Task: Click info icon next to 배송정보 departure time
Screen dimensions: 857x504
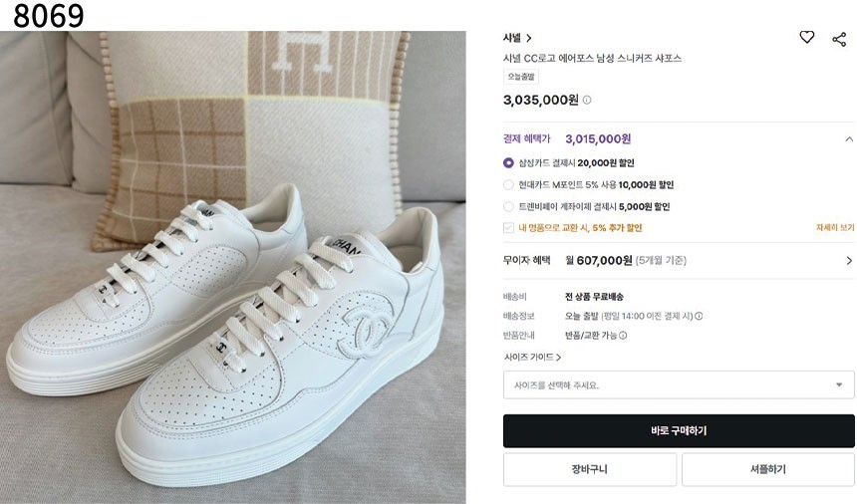Action: (699, 316)
